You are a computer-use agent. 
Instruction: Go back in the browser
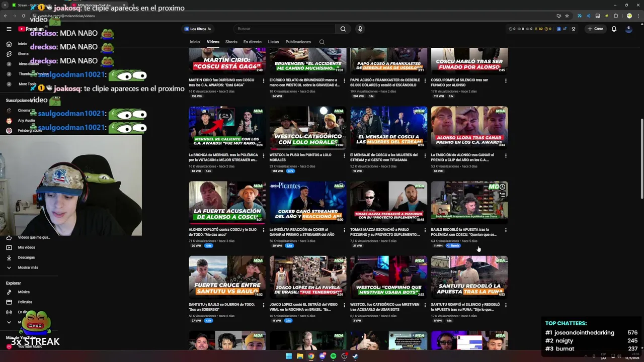click(6, 16)
